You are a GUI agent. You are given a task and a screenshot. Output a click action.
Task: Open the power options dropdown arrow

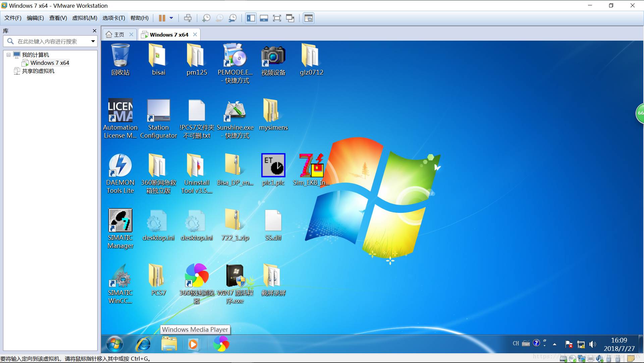coord(171,18)
